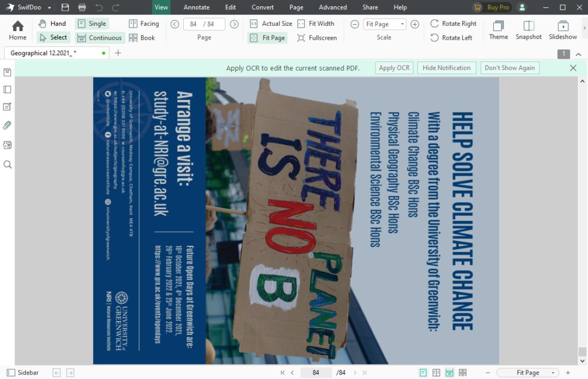Viewport: 588px width, 379px height.
Task: Click Hide Notification button
Action: coord(446,68)
